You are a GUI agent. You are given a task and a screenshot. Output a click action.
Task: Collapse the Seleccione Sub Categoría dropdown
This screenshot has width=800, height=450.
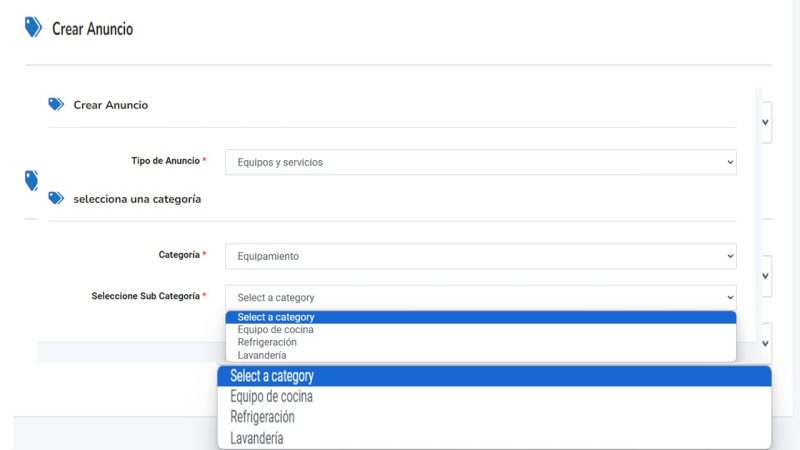[480, 297]
